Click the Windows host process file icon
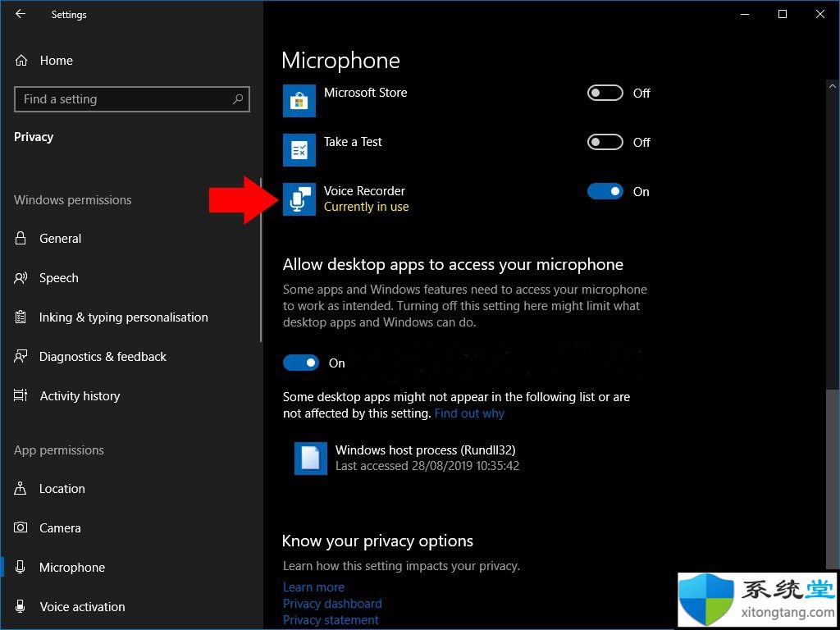This screenshot has width=840, height=630. point(311,459)
